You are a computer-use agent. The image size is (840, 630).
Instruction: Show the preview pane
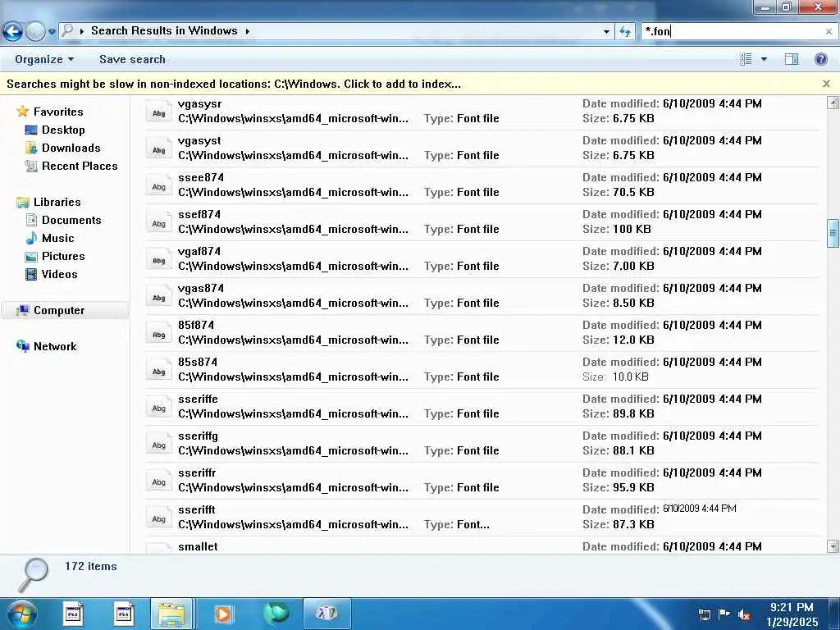point(792,59)
